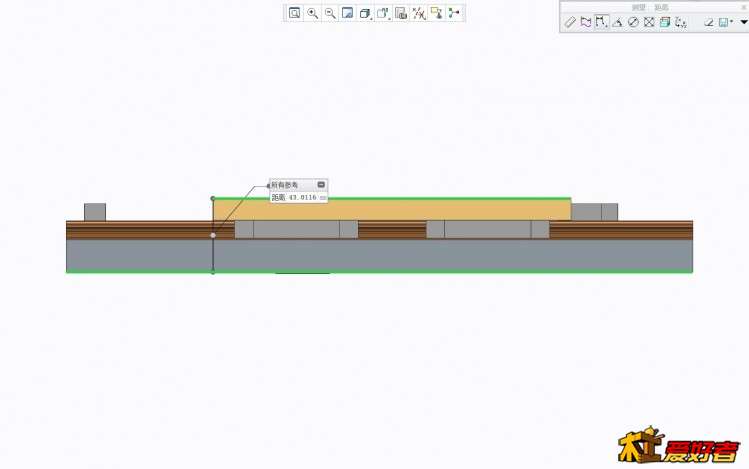
Task: Open the saved orientations view dropdown
Action: 383,13
